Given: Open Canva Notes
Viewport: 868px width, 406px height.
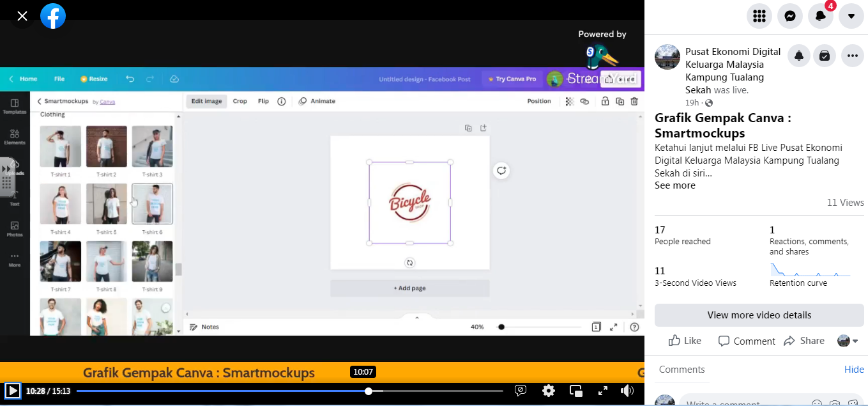Looking at the screenshot, I should click(x=205, y=327).
